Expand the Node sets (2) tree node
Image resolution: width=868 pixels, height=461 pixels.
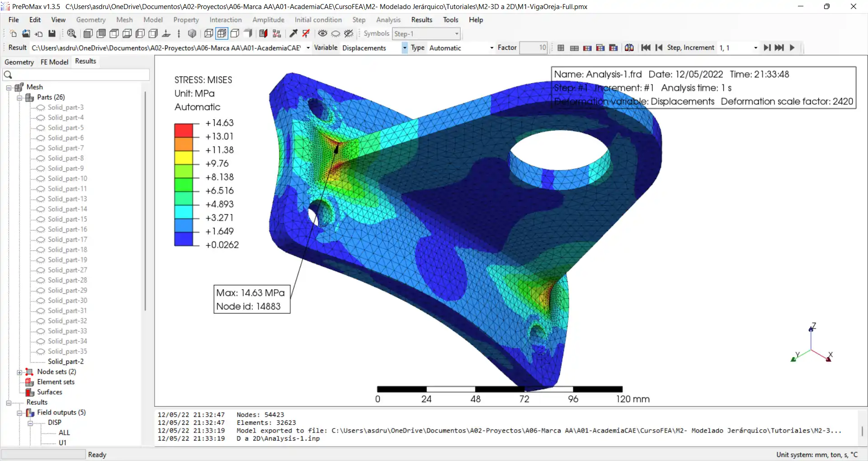point(19,372)
